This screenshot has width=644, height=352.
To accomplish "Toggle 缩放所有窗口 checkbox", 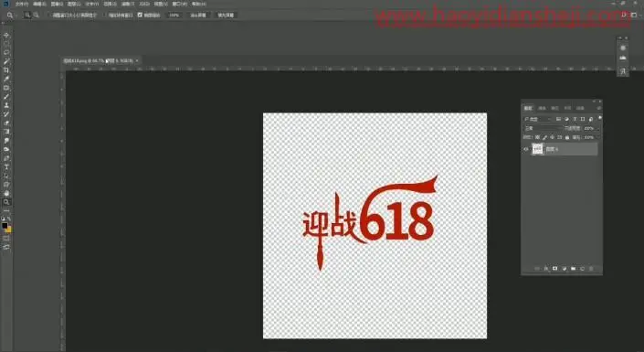I will click(105, 15).
